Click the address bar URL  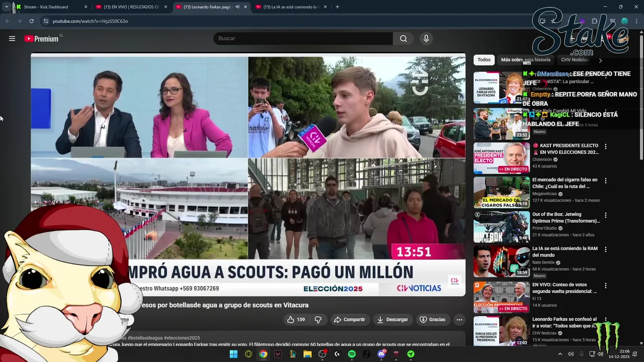(90, 21)
